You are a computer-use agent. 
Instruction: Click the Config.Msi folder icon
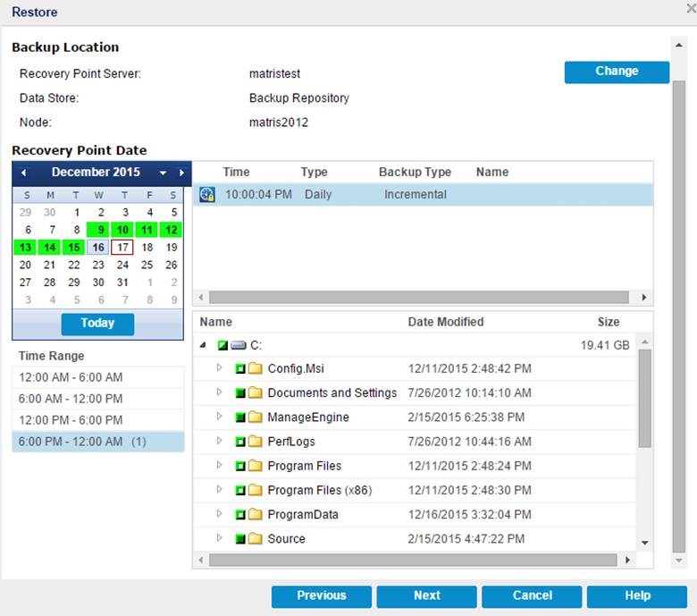pyautogui.click(x=256, y=368)
